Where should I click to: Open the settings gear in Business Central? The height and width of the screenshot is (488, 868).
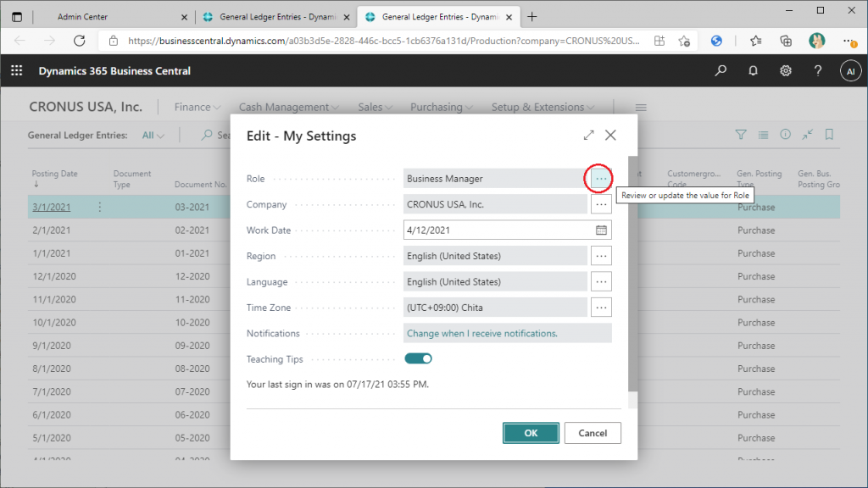click(x=786, y=70)
